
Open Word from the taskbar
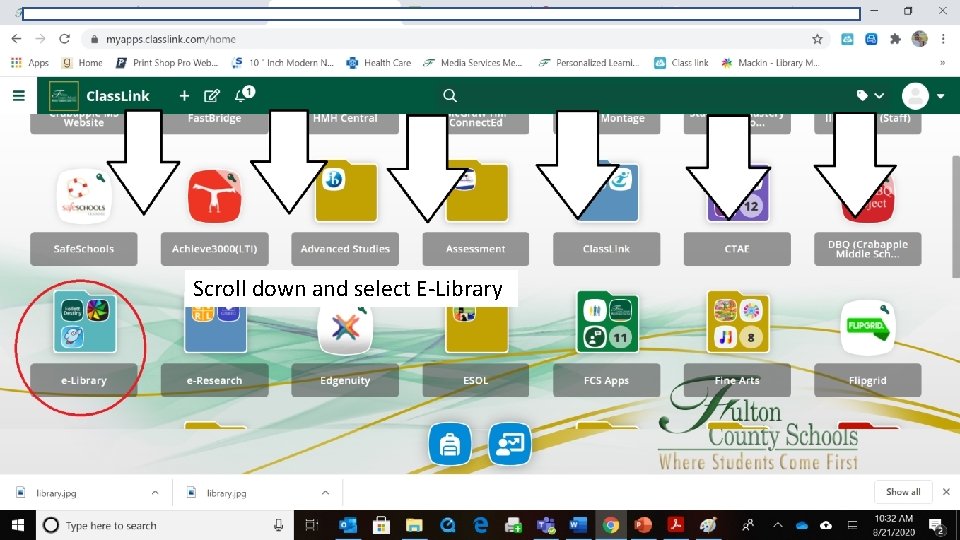(x=577, y=525)
